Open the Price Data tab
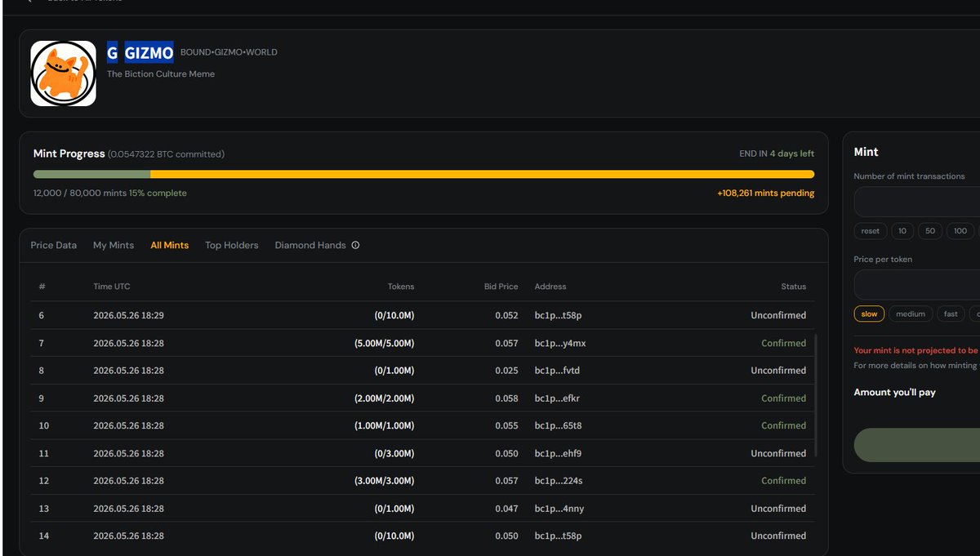The width and height of the screenshot is (980, 556). pos(54,245)
